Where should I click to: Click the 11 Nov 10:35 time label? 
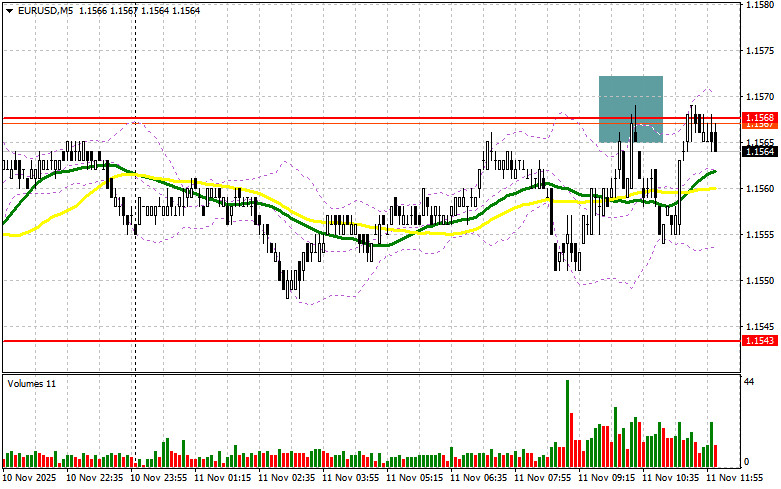[670, 478]
